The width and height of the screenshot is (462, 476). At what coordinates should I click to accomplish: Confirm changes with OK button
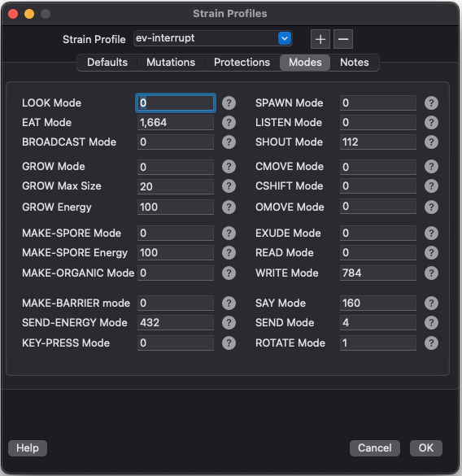(x=426, y=448)
